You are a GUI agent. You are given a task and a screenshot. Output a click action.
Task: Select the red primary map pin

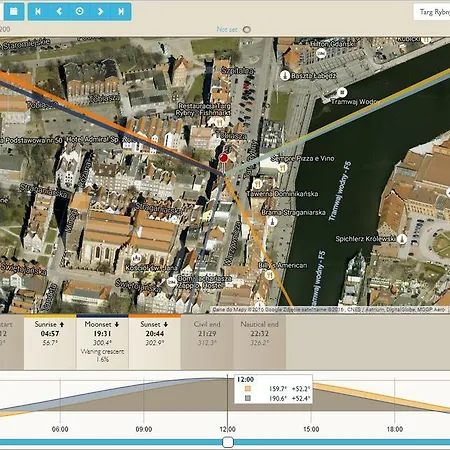224,158
